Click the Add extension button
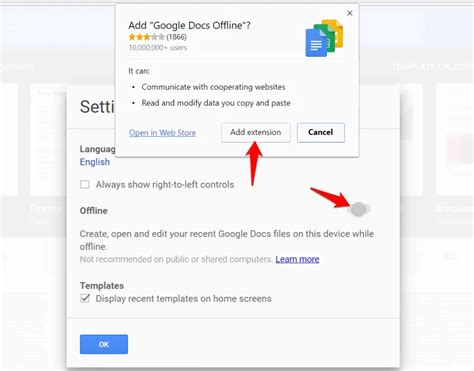474x371 pixels. point(256,132)
